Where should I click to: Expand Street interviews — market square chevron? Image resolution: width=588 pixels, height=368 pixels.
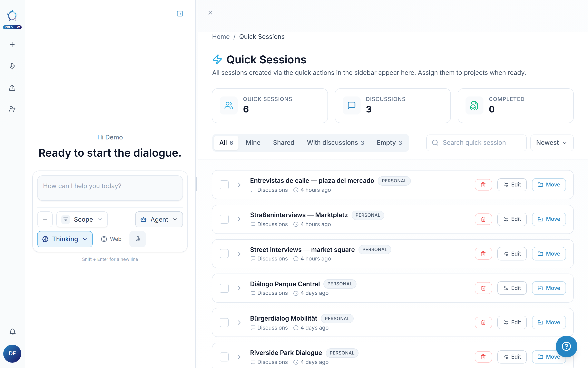tap(239, 254)
